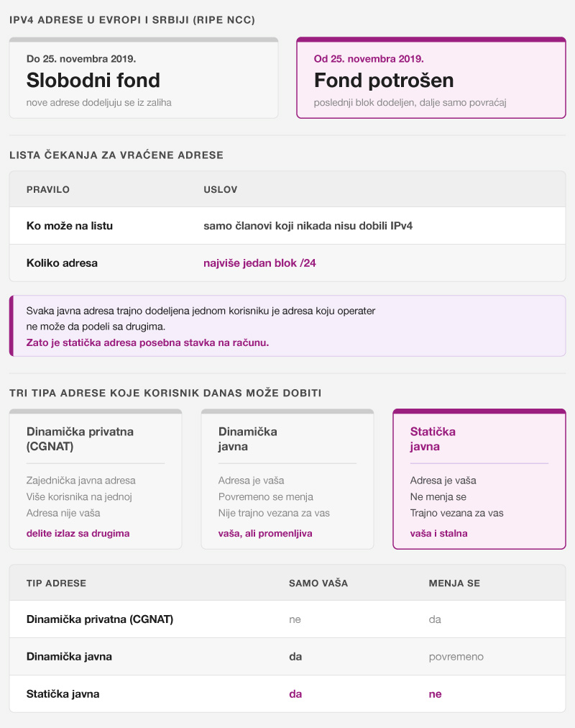Click the PRAVILO column header

click(x=47, y=189)
